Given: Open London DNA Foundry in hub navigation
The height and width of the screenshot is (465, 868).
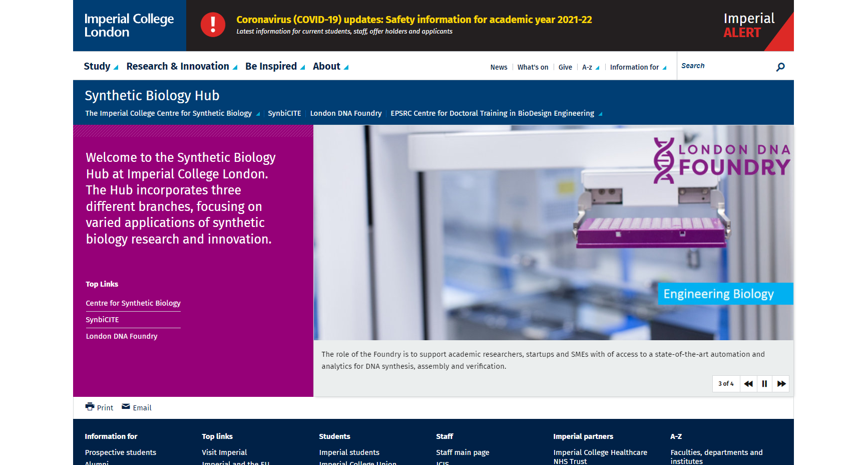Looking at the screenshot, I should [346, 113].
